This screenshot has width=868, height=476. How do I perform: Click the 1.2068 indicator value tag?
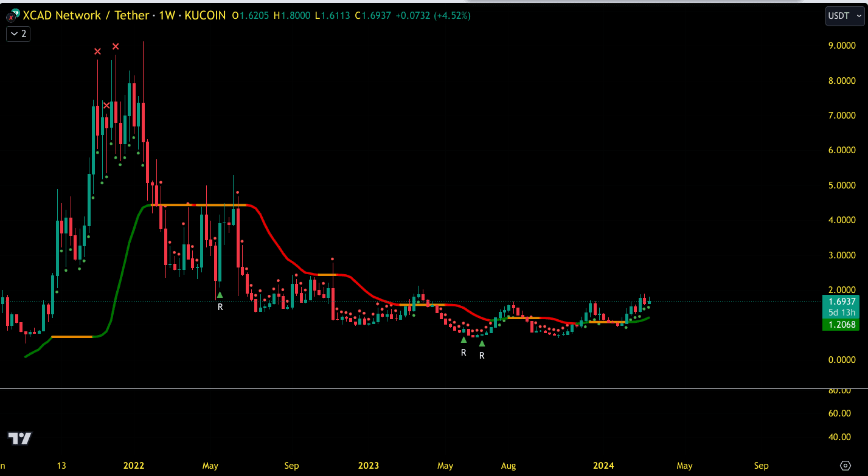tap(841, 325)
